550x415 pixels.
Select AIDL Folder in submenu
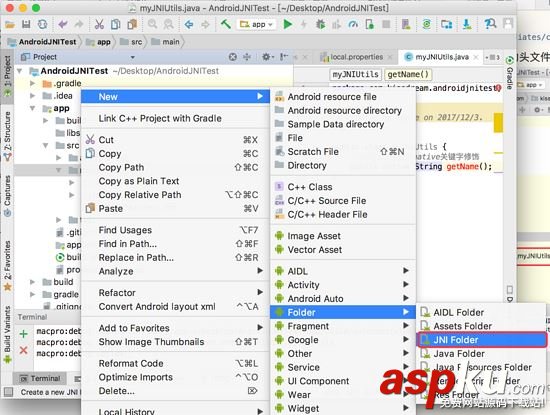(x=482, y=312)
